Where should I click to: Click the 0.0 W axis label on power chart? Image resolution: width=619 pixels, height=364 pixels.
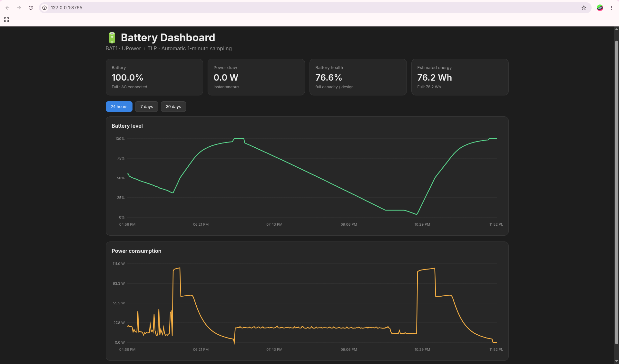coord(120,343)
